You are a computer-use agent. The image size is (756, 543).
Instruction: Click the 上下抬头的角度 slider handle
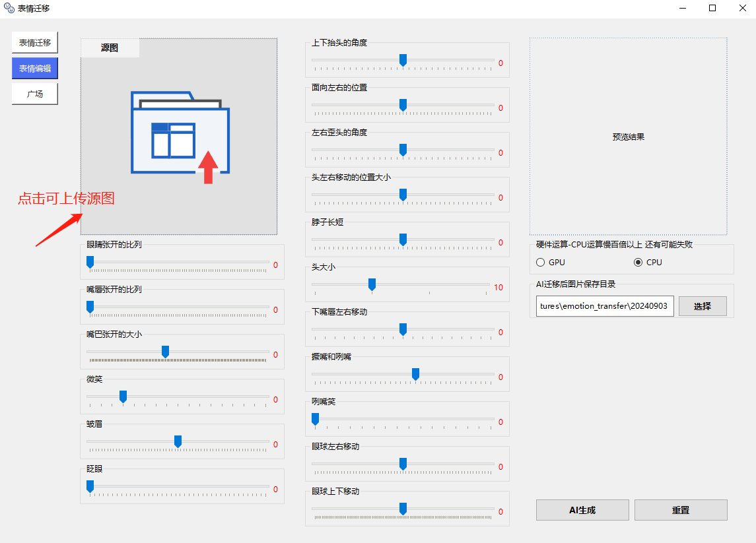click(403, 60)
